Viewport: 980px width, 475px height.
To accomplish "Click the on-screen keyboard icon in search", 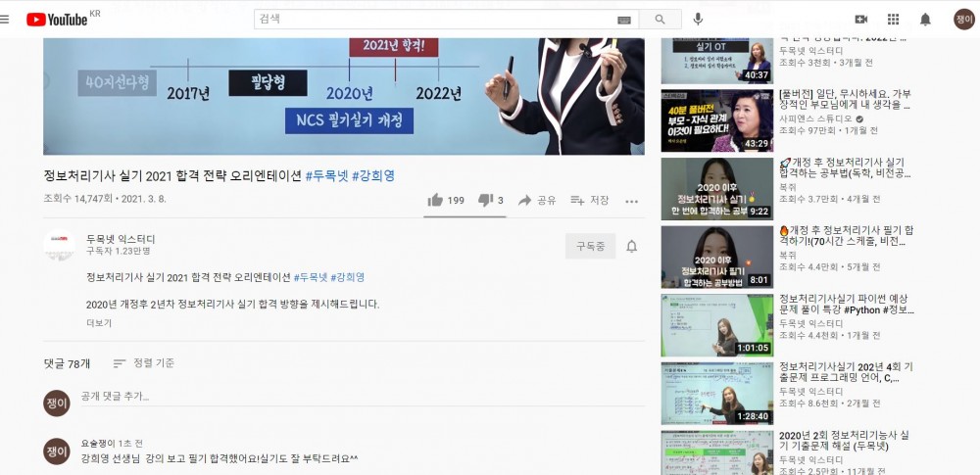I will (x=624, y=20).
